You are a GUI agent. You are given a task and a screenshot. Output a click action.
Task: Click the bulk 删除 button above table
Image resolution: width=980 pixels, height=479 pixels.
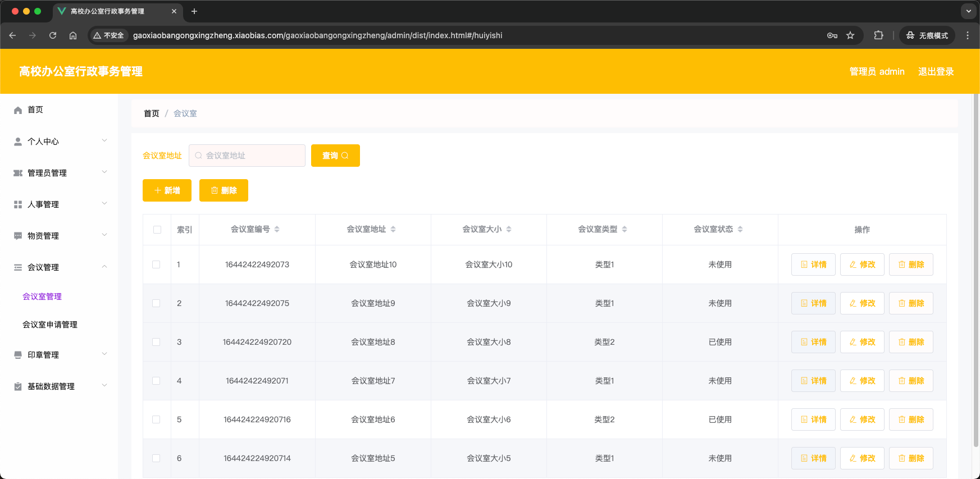tap(224, 190)
